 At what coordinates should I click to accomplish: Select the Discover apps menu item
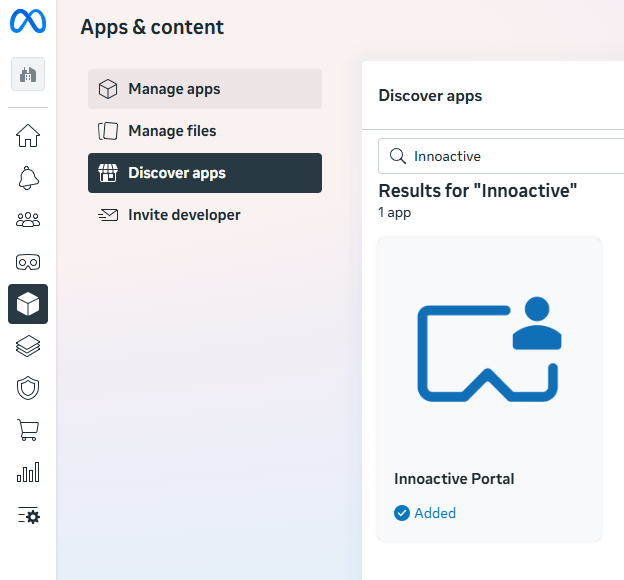(205, 173)
